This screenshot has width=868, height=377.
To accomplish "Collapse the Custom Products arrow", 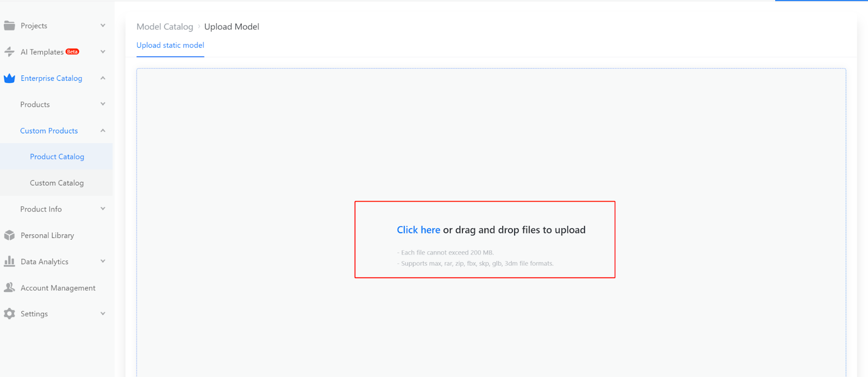I will [103, 131].
